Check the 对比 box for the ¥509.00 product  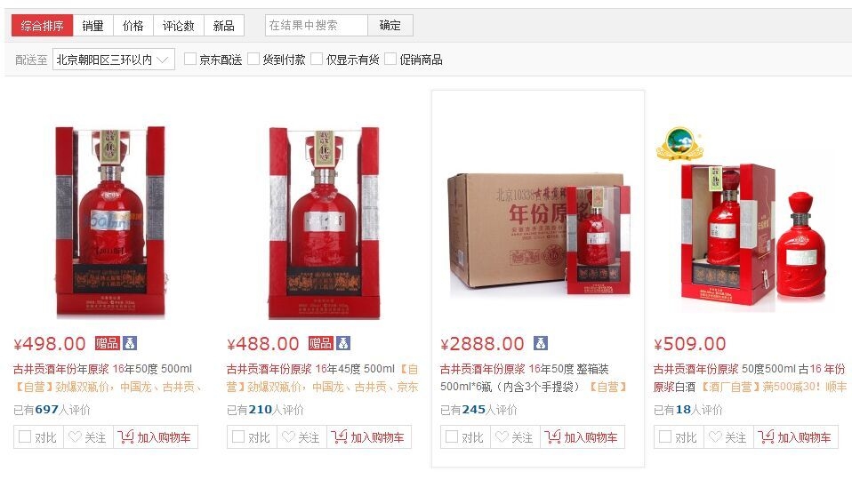tap(665, 436)
